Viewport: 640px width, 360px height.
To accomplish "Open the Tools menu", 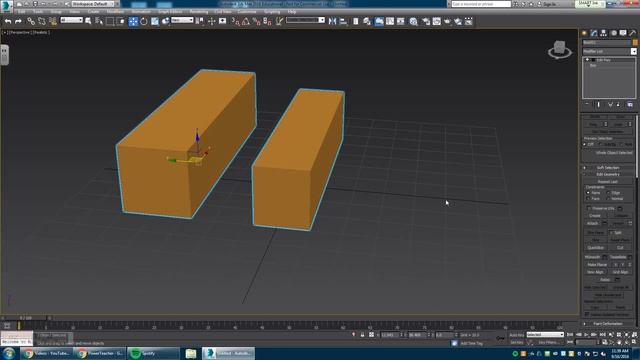I will coord(38,12).
